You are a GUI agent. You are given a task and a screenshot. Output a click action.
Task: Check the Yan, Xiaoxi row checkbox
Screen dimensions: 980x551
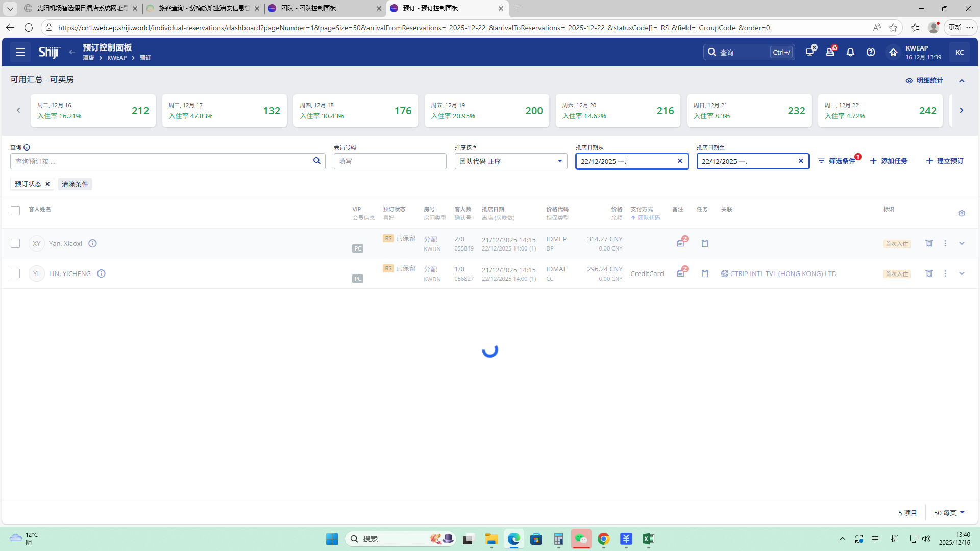[x=15, y=243]
